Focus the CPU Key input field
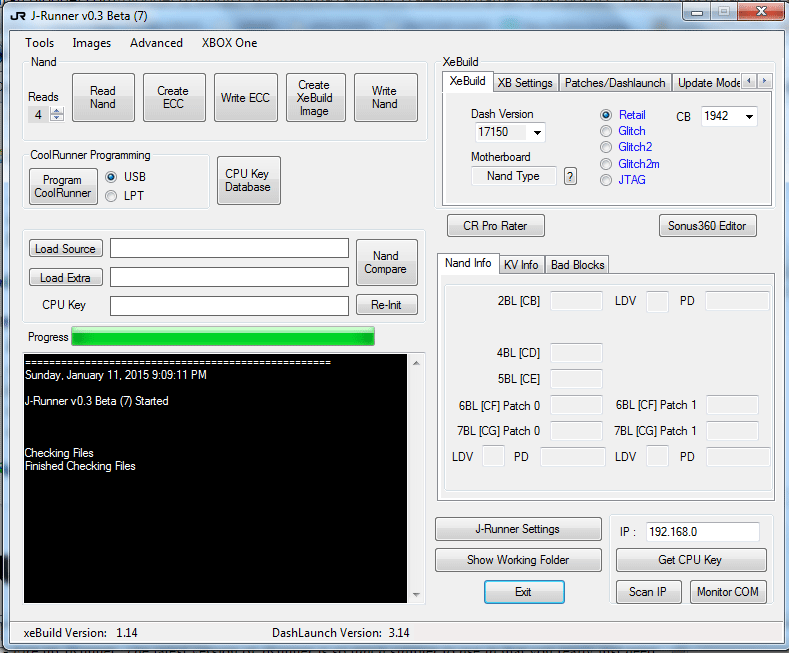The image size is (789, 653). 229,306
